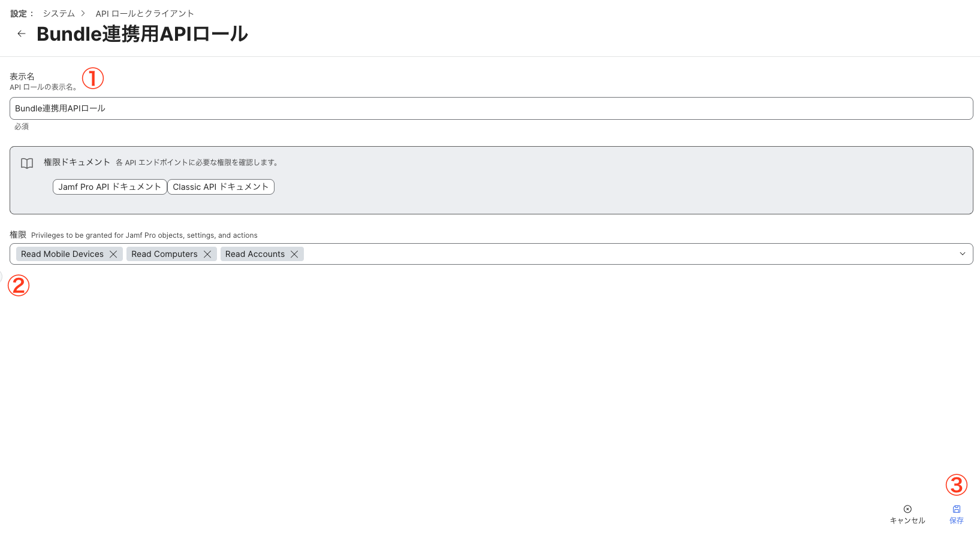Click the Read Mobile Devices tag text

(62, 254)
